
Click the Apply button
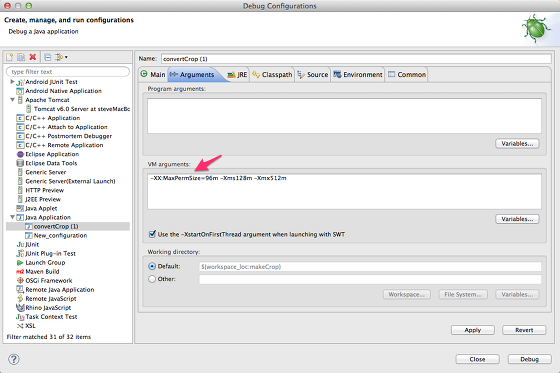pos(473,330)
